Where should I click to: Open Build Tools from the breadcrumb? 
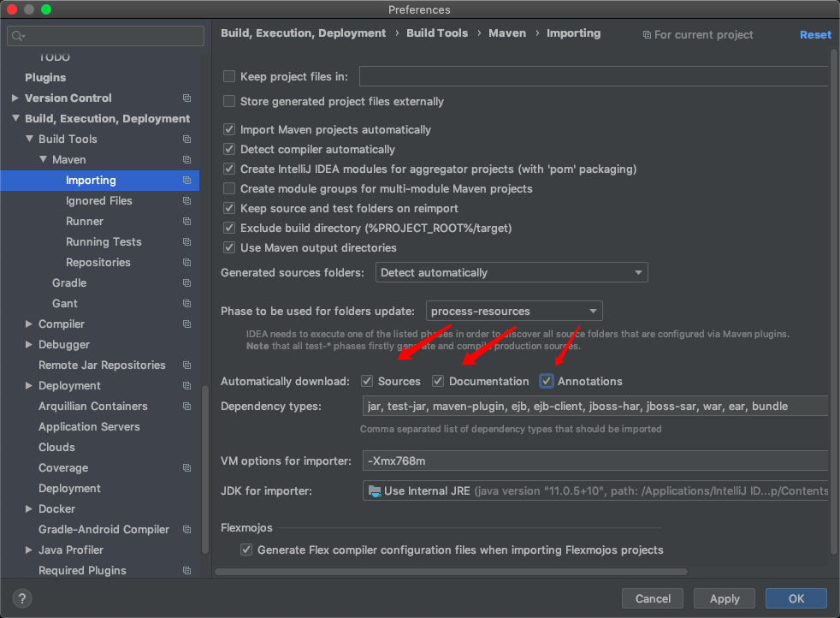pos(439,33)
